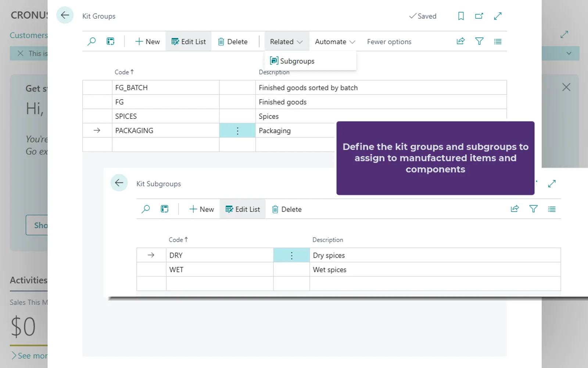
Task: Click See more link in background Activities
Action: pyautogui.click(x=29, y=355)
